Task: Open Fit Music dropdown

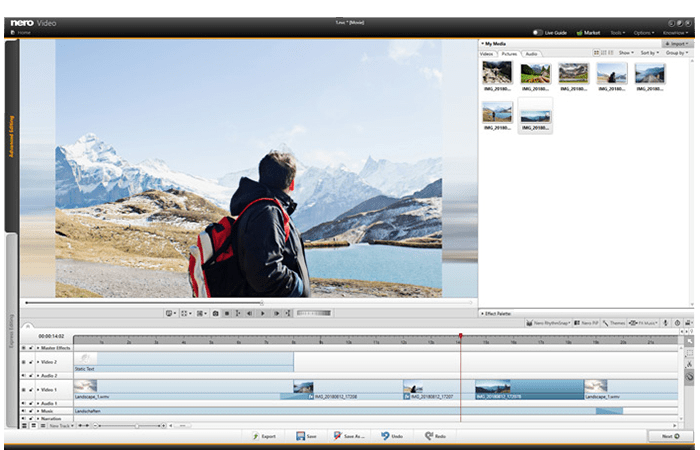Action: point(643,323)
